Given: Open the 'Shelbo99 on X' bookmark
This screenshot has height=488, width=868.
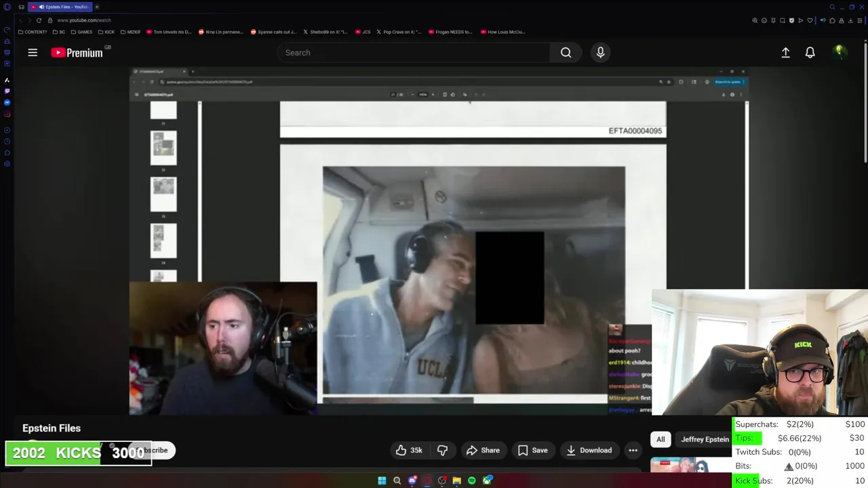Looking at the screenshot, I should click(325, 32).
